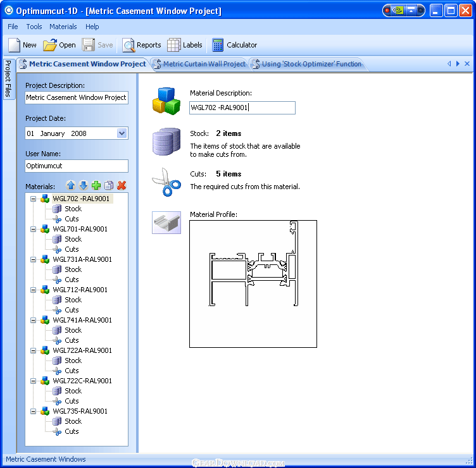Move material up with blue up arrow
476x468 pixels.
click(x=71, y=185)
